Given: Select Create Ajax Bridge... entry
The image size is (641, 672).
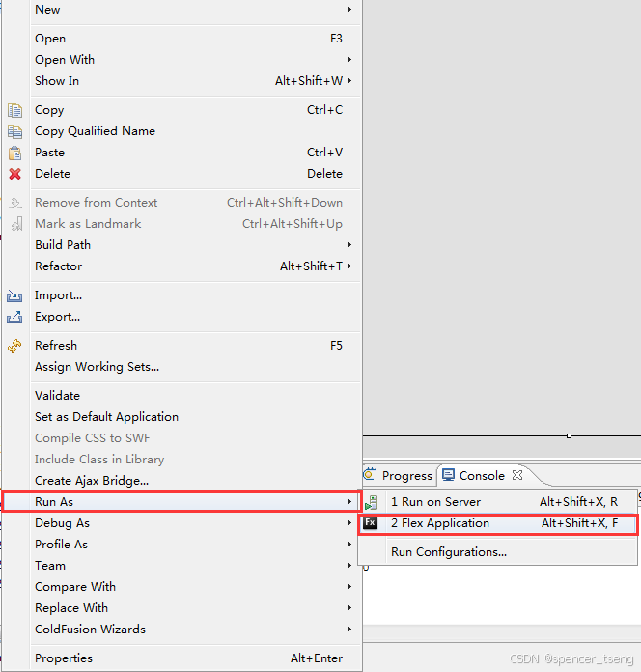Looking at the screenshot, I should pyautogui.click(x=181, y=481).
